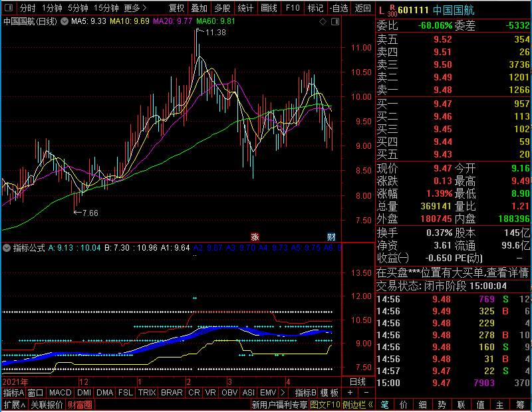Open the 图文F10 link
Viewport: 532px width, 412px height.
coord(325,405)
